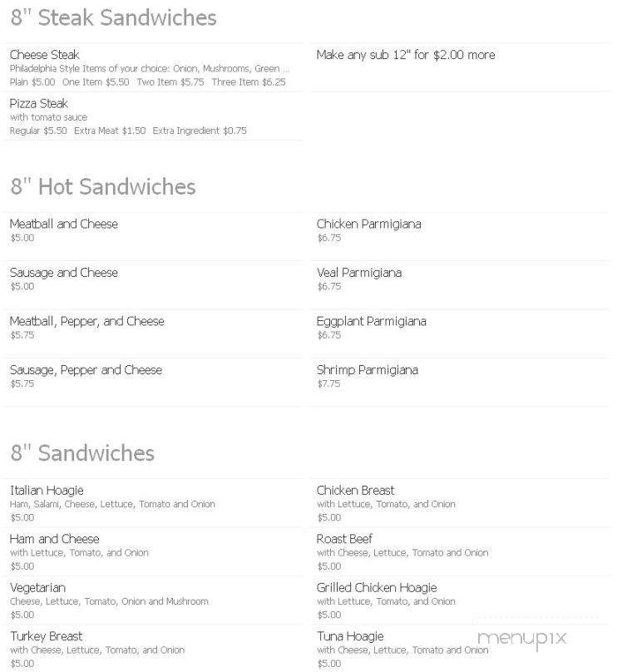Click Eggplant Parmigiana entry
The image size is (622, 672).
point(372,321)
